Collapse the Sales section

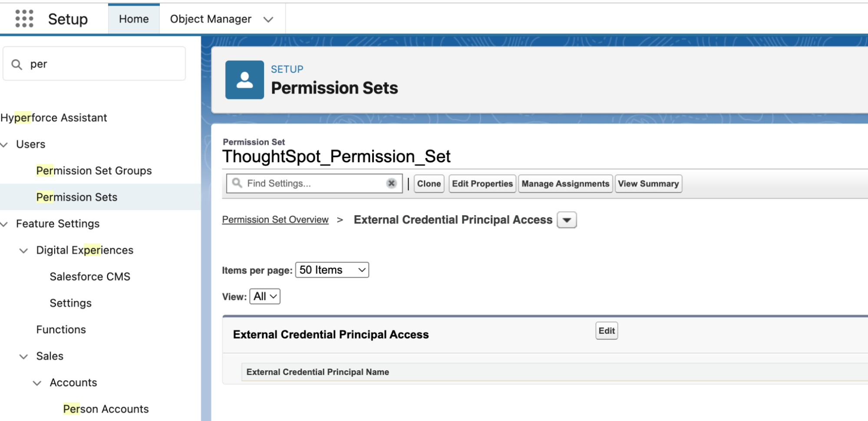pos(23,356)
